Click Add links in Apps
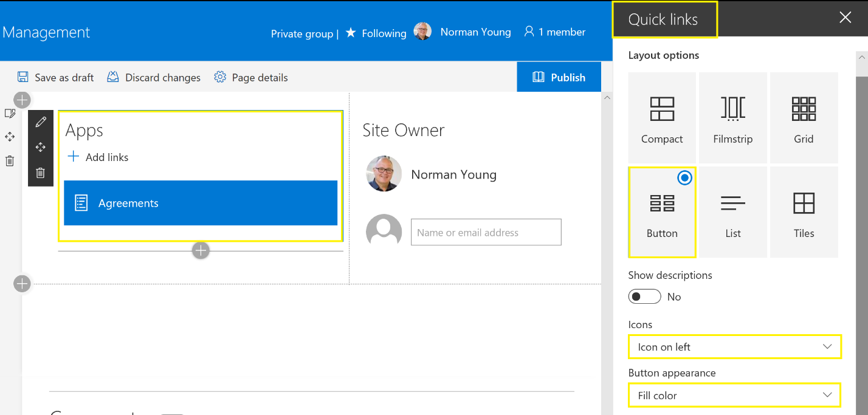The height and width of the screenshot is (415, 868). (98, 157)
